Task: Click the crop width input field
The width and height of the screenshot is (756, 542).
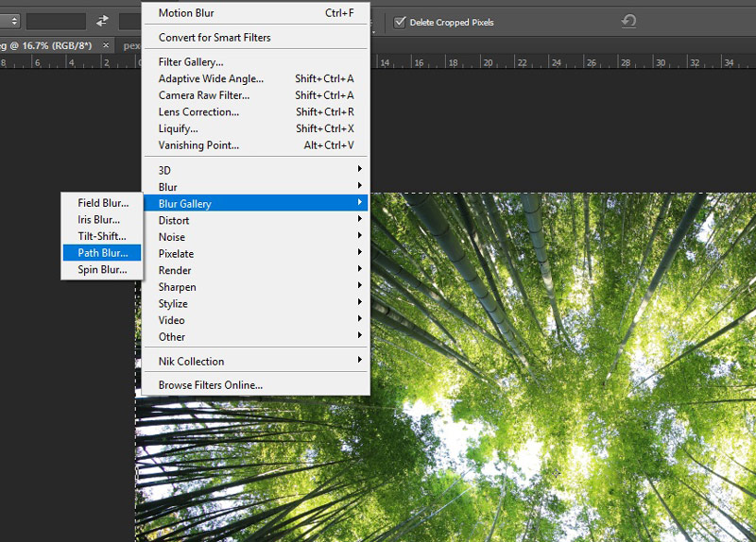Action: pos(56,21)
